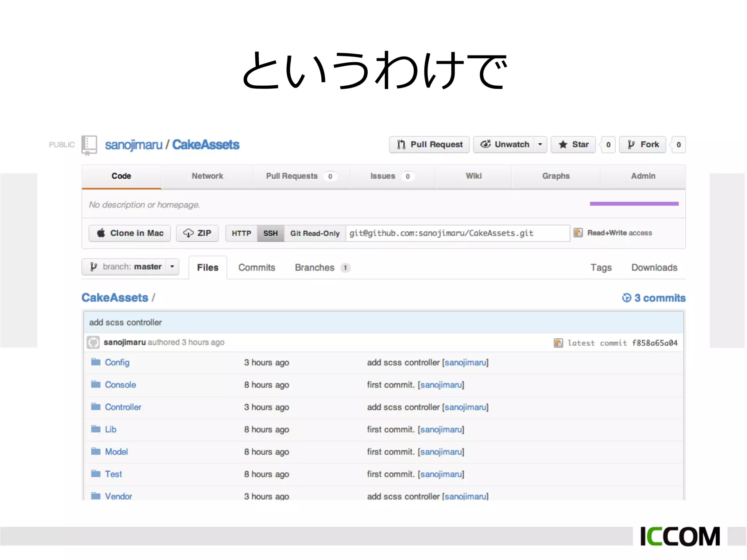747x560 pixels.
Task: Open the Controller folder
Action: point(123,407)
